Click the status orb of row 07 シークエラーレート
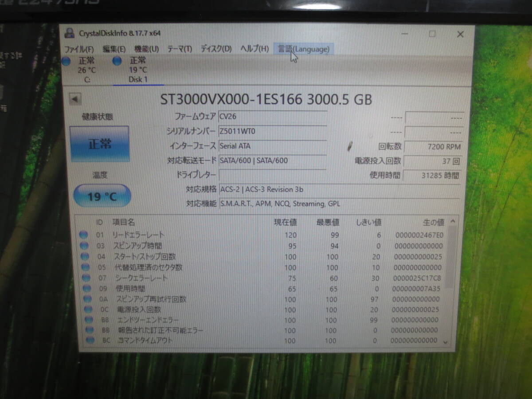 tap(86, 278)
